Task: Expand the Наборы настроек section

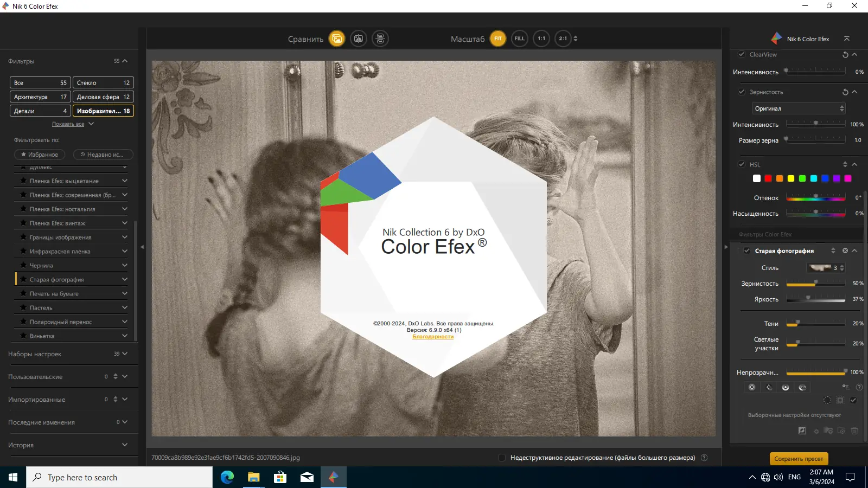Action: click(125, 354)
